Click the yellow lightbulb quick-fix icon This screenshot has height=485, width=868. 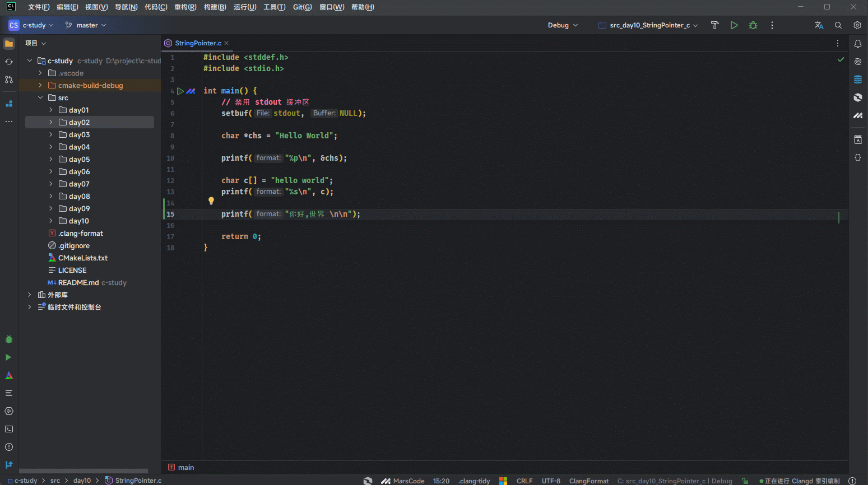click(211, 200)
